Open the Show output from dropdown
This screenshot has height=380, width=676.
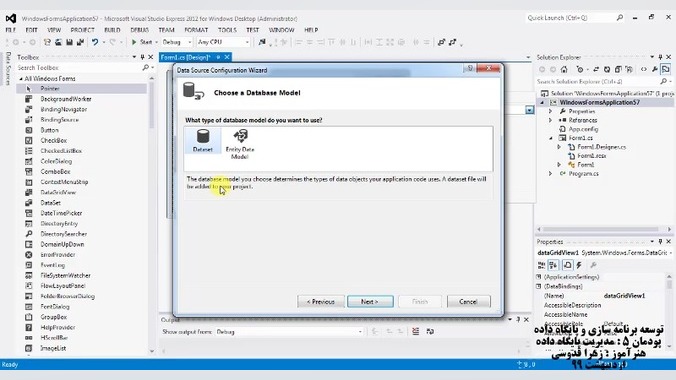(289, 332)
